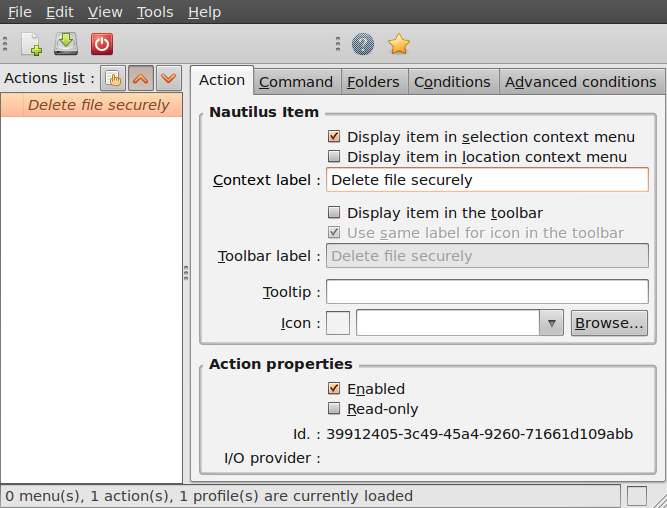Move action up with up arrow

click(141, 78)
